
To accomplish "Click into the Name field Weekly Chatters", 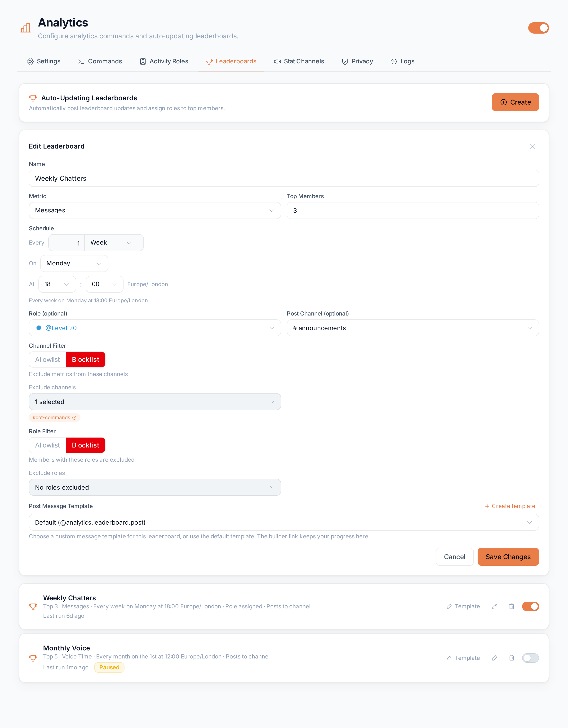I will coord(284,179).
